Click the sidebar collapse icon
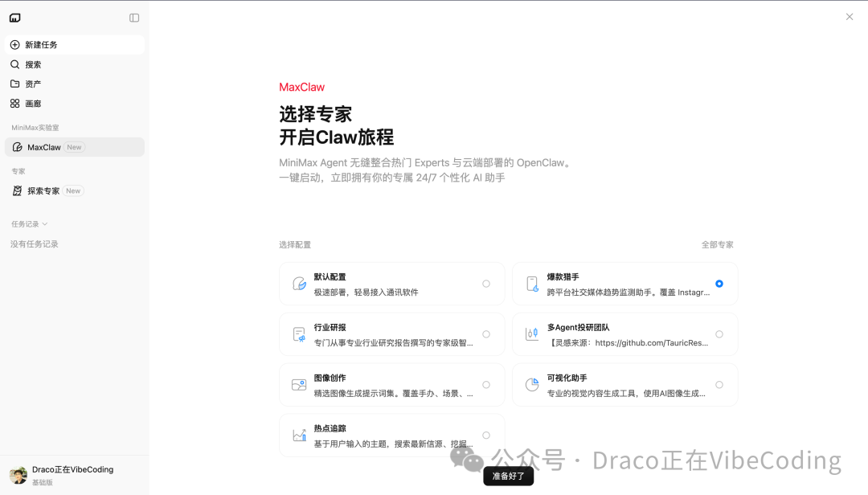The width and height of the screenshot is (868, 495). (133, 17)
